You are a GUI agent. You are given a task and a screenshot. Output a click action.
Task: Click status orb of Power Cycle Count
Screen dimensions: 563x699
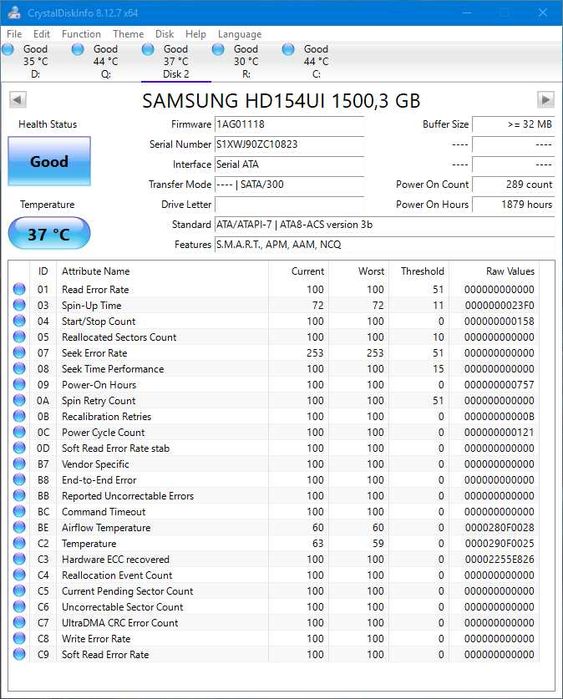pos(19,432)
